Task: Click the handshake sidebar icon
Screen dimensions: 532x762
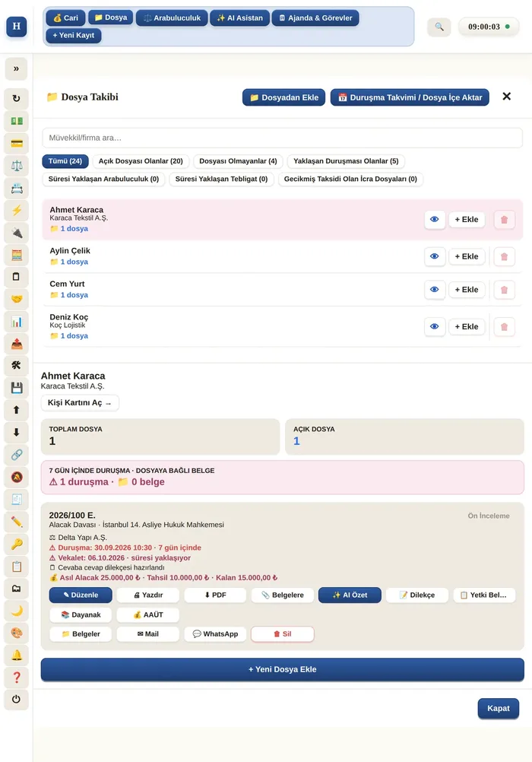Action: click(x=17, y=299)
